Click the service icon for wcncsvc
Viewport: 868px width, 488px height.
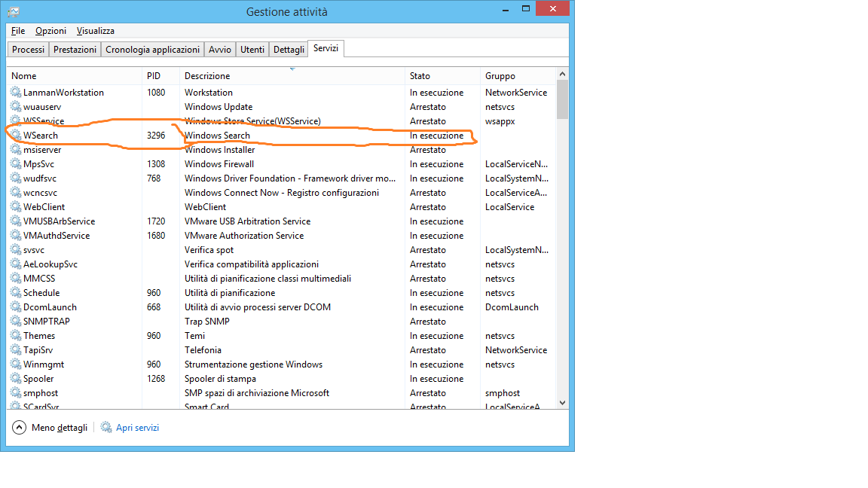16,193
